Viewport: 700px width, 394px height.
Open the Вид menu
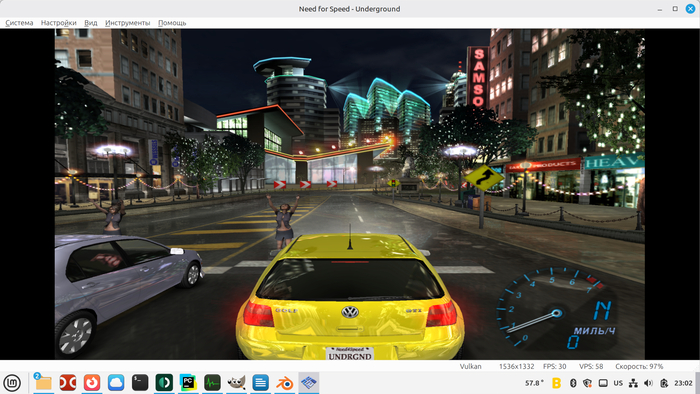pyautogui.click(x=91, y=23)
